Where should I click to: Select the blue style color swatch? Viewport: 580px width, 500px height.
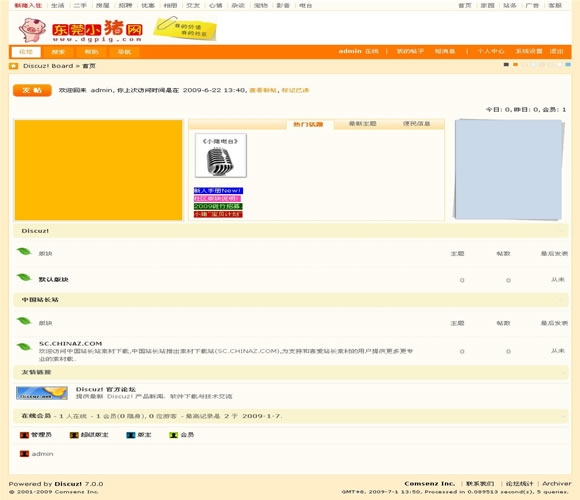[x=568, y=65]
